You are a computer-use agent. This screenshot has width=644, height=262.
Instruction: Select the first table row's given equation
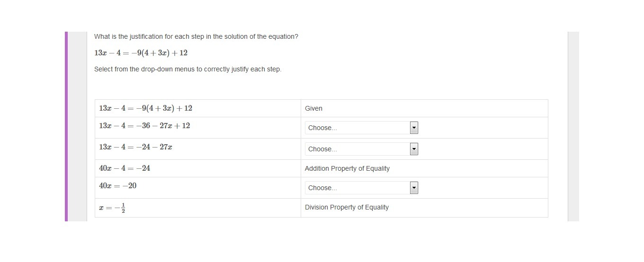pos(145,108)
